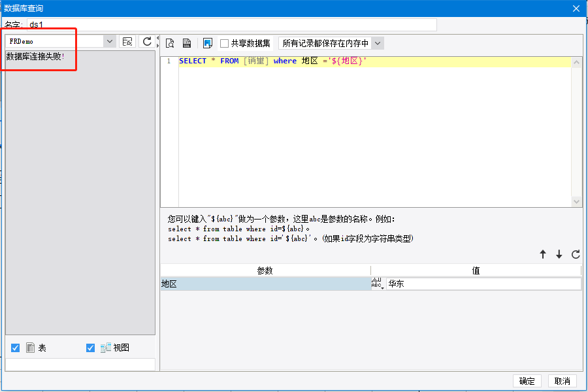
Task: Click the table search field below checkboxes
Action: point(80,365)
